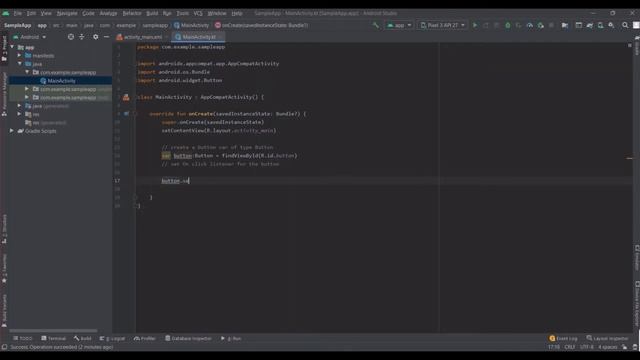Click the UTF-8 encoding in status bar
The image size is (640, 360).
[x=587, y=347]
